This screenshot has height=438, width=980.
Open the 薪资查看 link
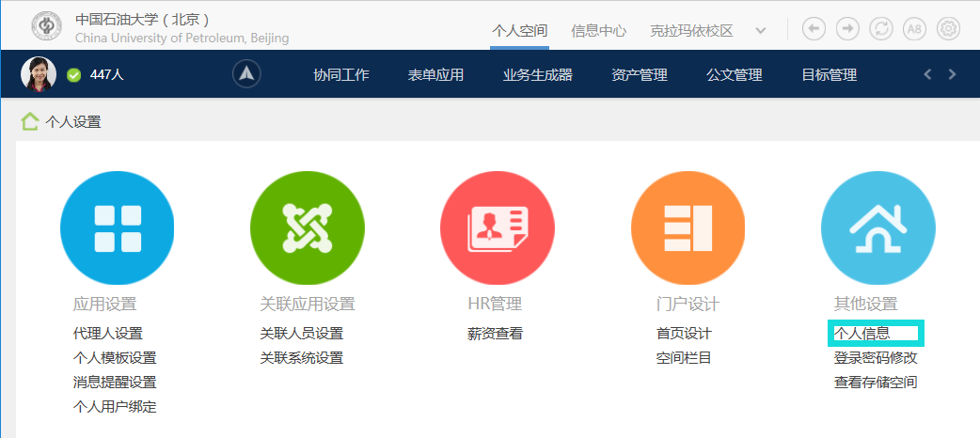[495, 333]
